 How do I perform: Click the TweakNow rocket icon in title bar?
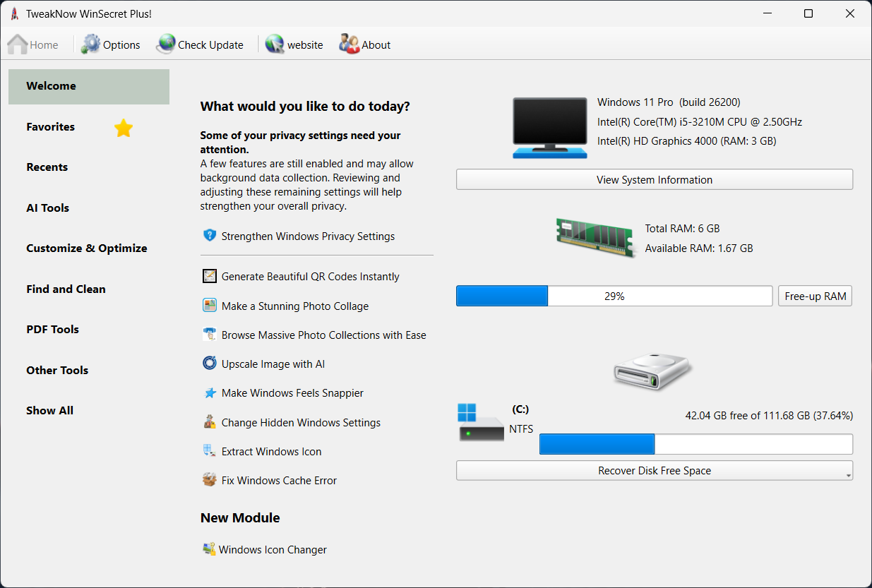[x=14, y=13]
